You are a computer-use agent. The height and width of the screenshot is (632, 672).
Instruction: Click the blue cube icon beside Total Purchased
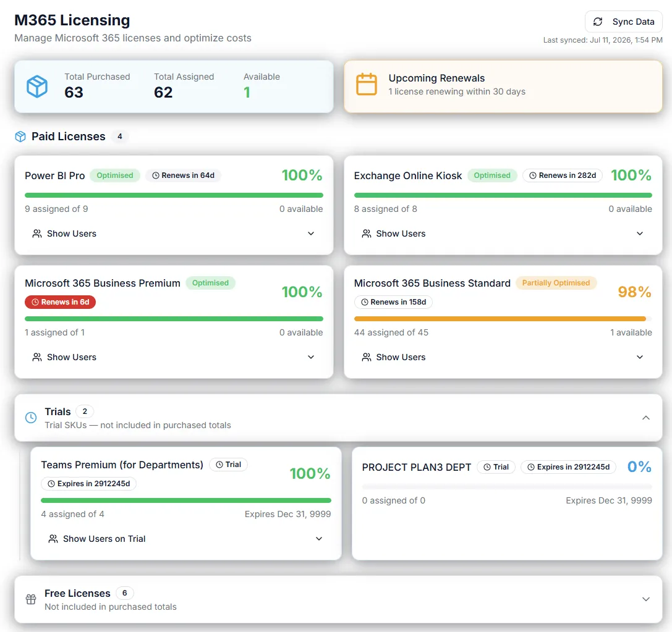[x=37, y=86]
